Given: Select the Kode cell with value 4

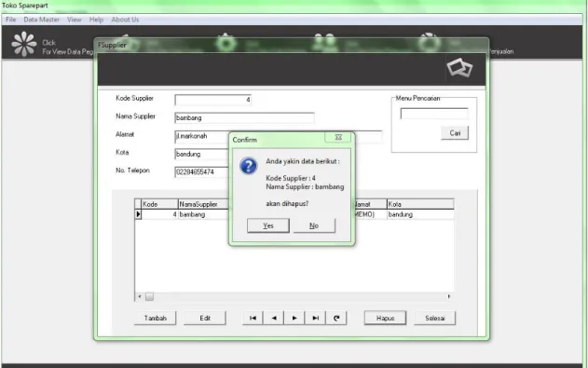Looking at the screenshot, I should pyautogui.click(x=159, y=214).
